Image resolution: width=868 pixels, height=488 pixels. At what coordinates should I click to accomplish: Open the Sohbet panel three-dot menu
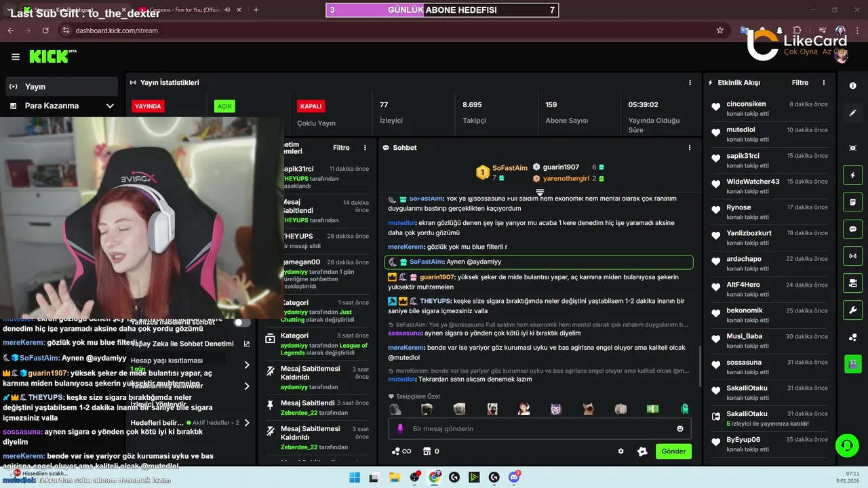pyautogui.click(x=690, y=148)
